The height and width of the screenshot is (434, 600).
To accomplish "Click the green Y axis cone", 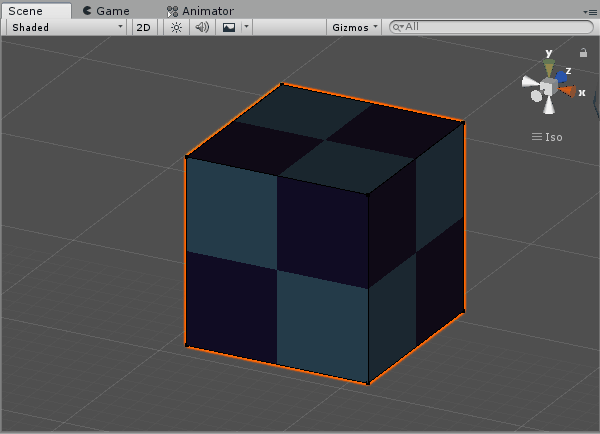I will click(549, 67).
